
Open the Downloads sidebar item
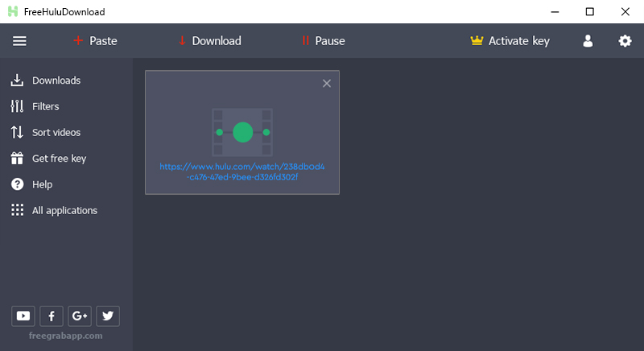46,81
